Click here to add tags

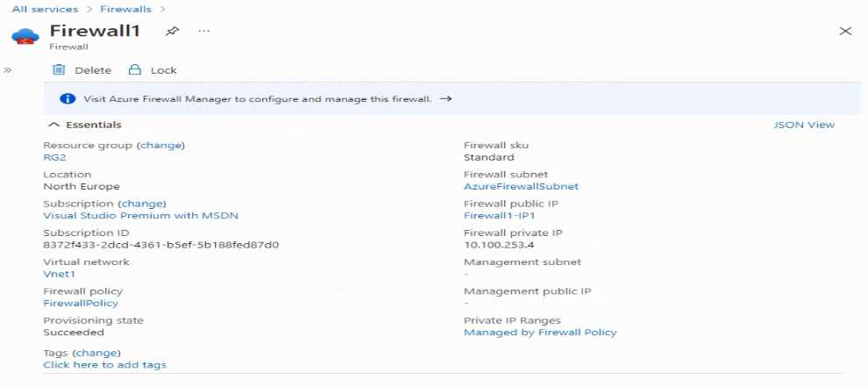pyautogui.click(x=104, y=365)
